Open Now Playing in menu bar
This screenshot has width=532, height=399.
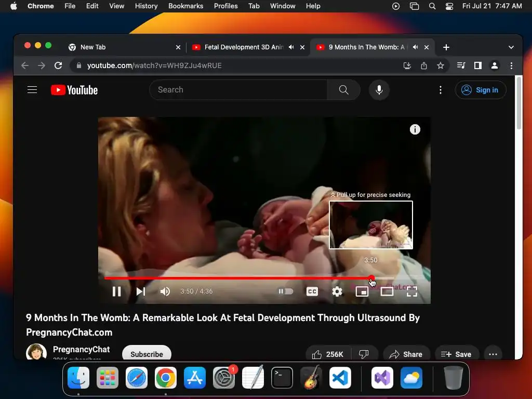click(x=395, y=6)
